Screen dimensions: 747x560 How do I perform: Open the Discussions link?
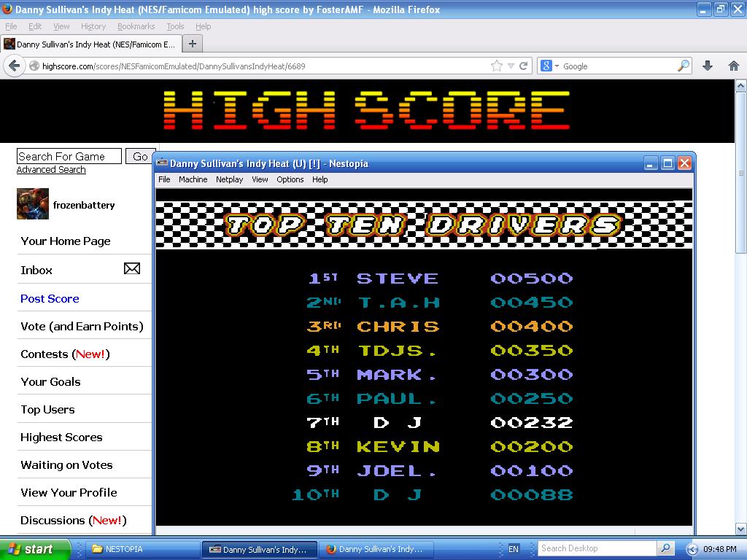pos(74,521)
